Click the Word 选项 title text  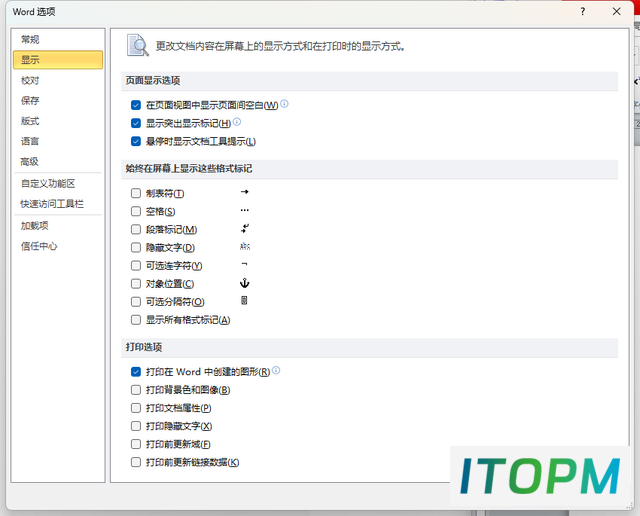tap(34, 12)
